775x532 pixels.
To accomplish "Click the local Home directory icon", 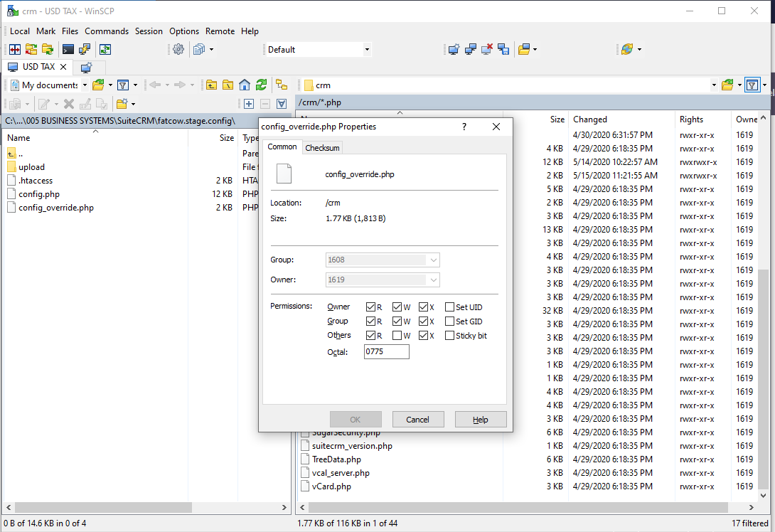I will pos(244,85).
